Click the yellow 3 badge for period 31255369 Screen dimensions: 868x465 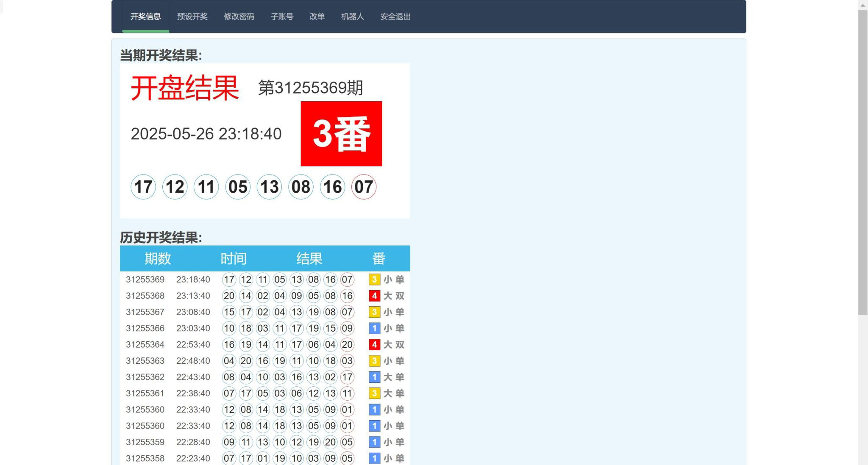tap(374, 280)
